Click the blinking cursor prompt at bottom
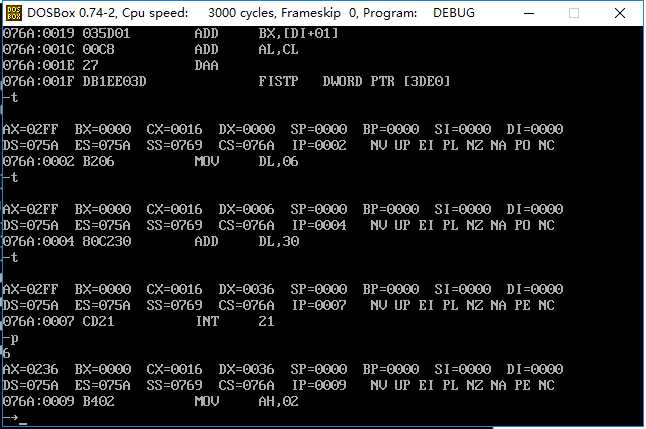This screenshot has height=429, width=646. click(x=23, y=422)
